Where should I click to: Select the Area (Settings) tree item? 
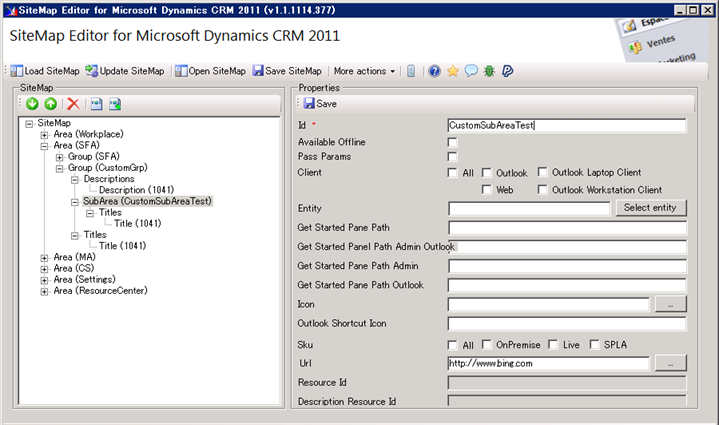click(x=84, y=279)
